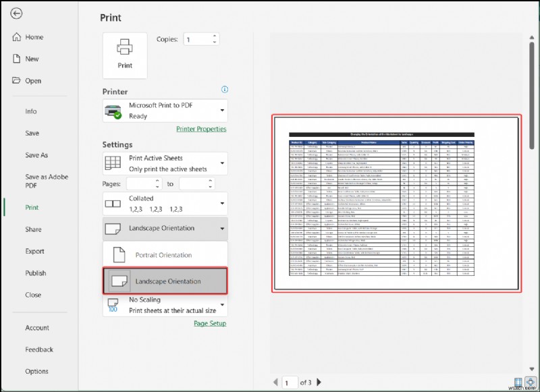Open the printer selection dropdown
Image resolution: width=540 pixels, height=392 pixels.
223,110
